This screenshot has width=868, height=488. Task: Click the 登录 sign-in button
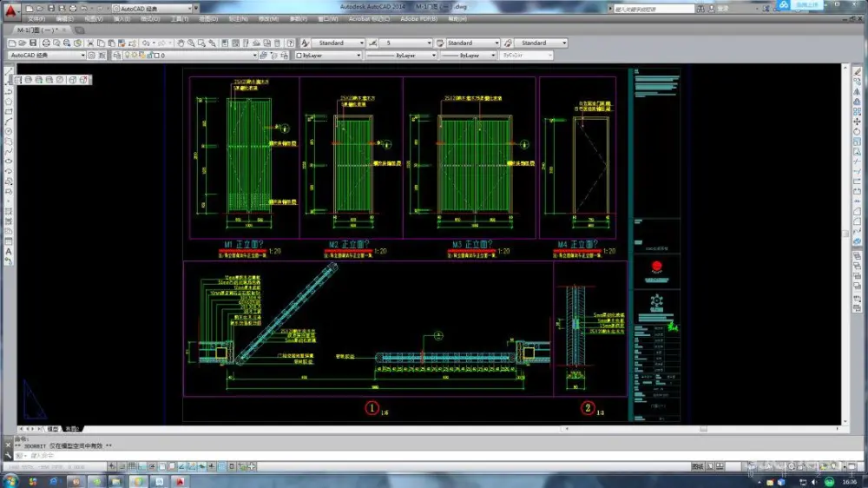[722, 9]
